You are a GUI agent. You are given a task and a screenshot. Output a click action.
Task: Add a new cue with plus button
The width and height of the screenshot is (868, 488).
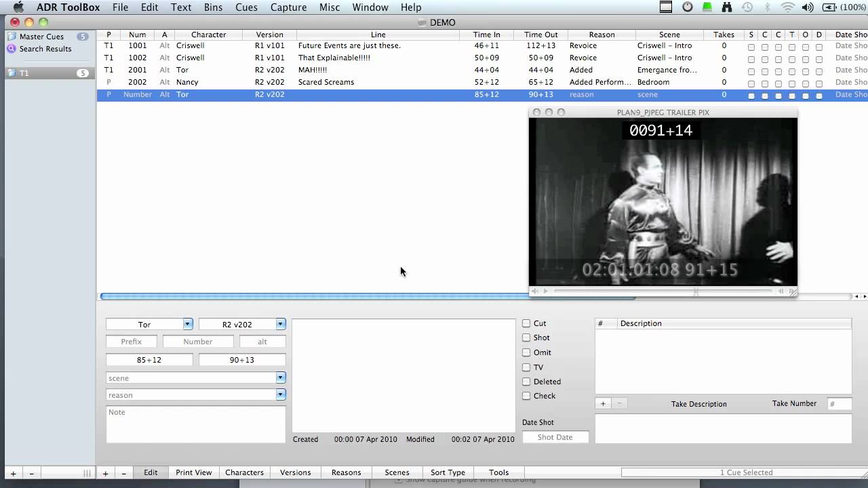[x=105, y=474]
